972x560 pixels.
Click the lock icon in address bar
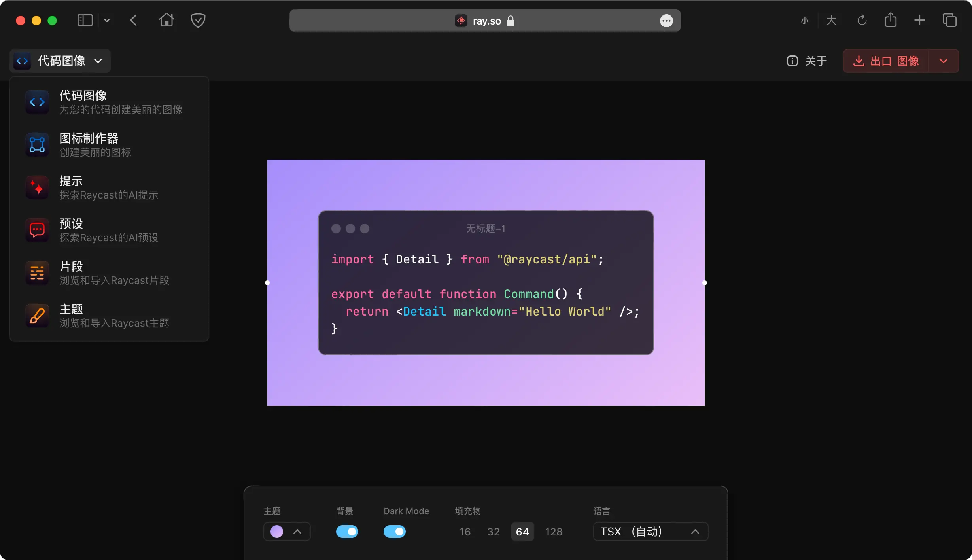(511, 21)
